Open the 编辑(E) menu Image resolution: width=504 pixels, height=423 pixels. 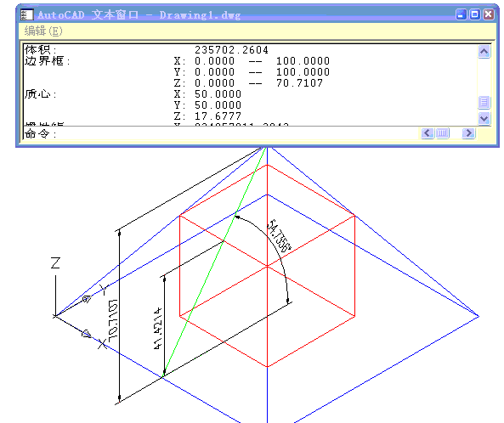click(43, 31)
